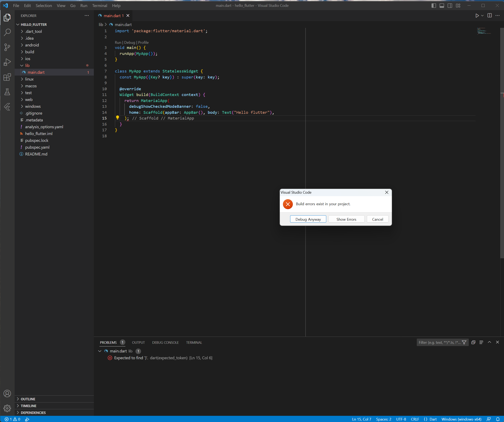Switch problems view to table icon
Screen dimensions: 504x422
point(481,342)
